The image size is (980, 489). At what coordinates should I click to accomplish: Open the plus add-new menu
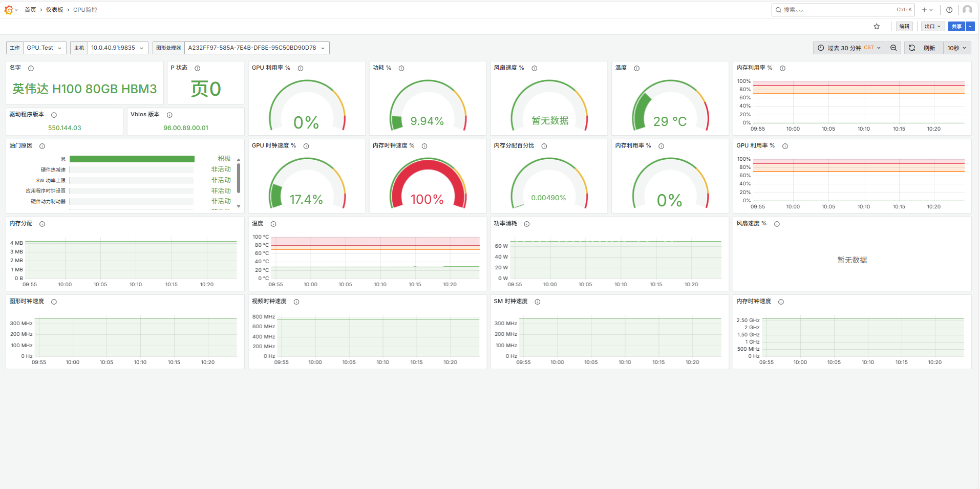point(927,10)
